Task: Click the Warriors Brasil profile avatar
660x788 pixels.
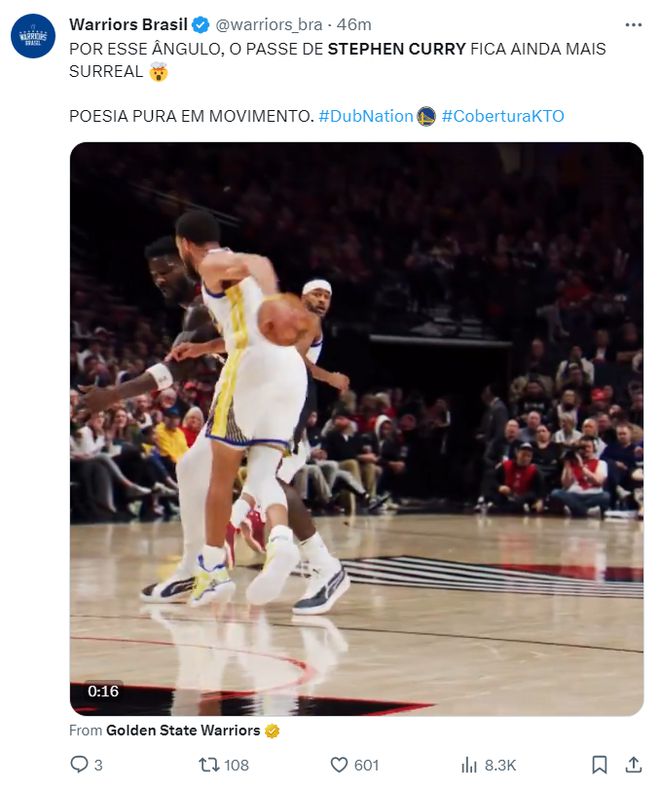Action: pyautogui.click(x=33, y=36)
